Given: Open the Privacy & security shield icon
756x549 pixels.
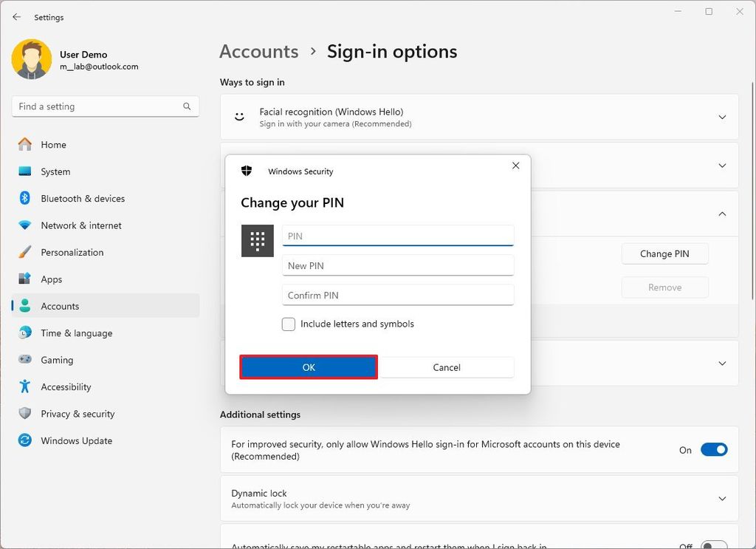Looking at the screenshot, I should pyautogui.click(x=25, y=414).
